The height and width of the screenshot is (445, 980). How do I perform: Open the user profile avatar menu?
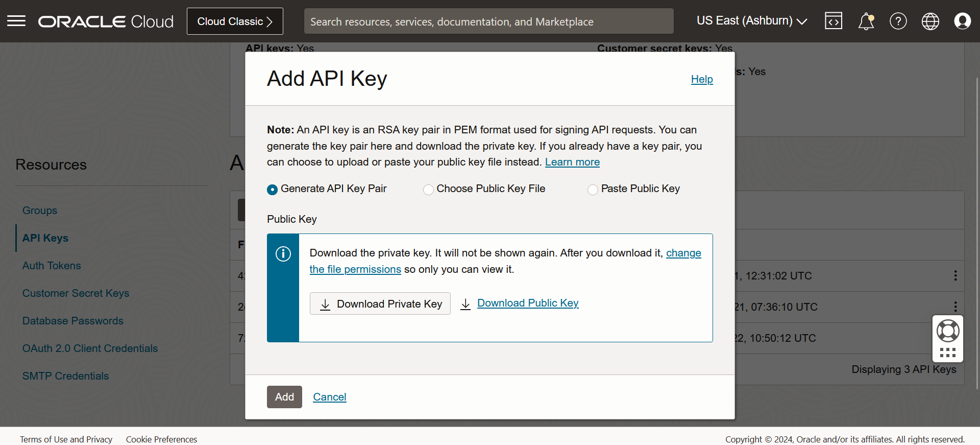(962, 21)
